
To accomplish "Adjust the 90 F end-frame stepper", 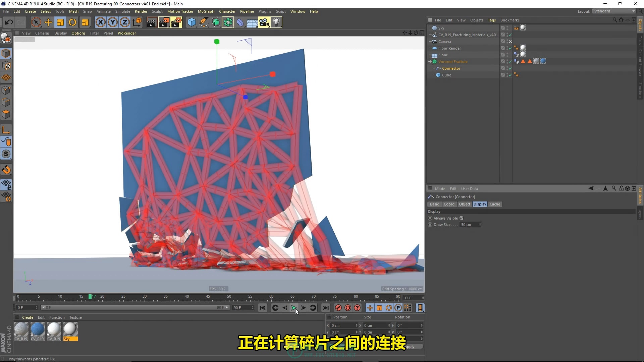I will (253, 308).
